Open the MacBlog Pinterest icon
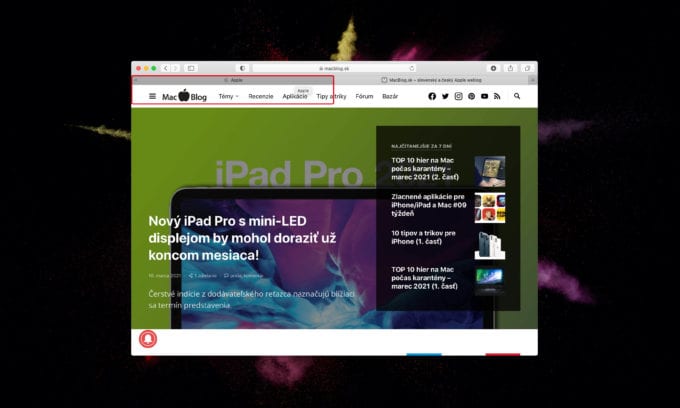The height and width of the screenshot is (408, 680). [x=471, y=96]
